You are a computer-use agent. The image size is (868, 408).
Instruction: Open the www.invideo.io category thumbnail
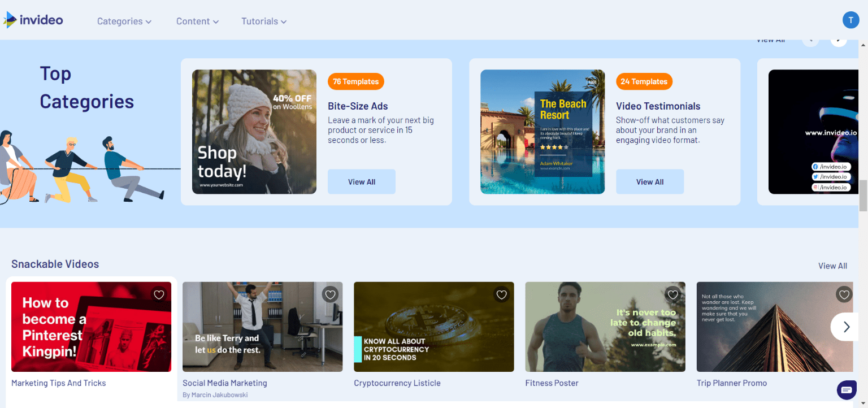(813, 132)
